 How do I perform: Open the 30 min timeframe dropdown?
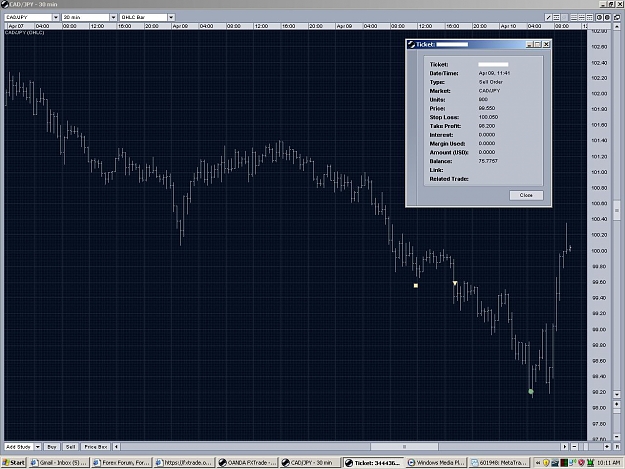[113, 17]
